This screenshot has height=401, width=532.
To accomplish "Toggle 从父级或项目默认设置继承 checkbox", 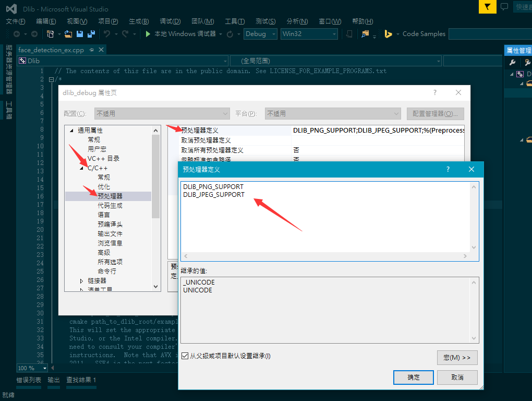I will coord(185,356).
